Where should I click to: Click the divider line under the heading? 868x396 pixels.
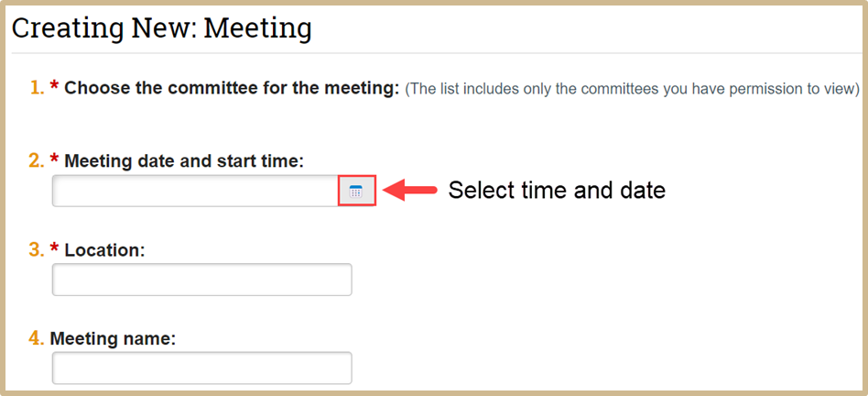point(434,53)
